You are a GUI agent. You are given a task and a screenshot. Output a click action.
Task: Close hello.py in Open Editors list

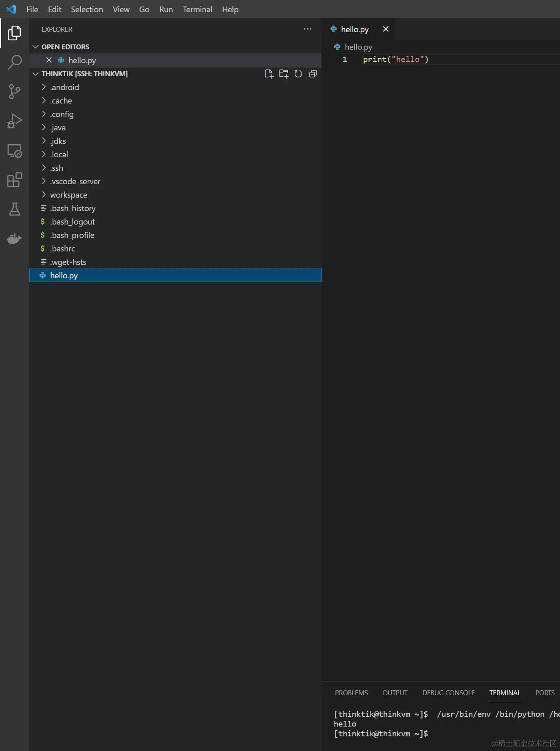(x=49, y=60)
